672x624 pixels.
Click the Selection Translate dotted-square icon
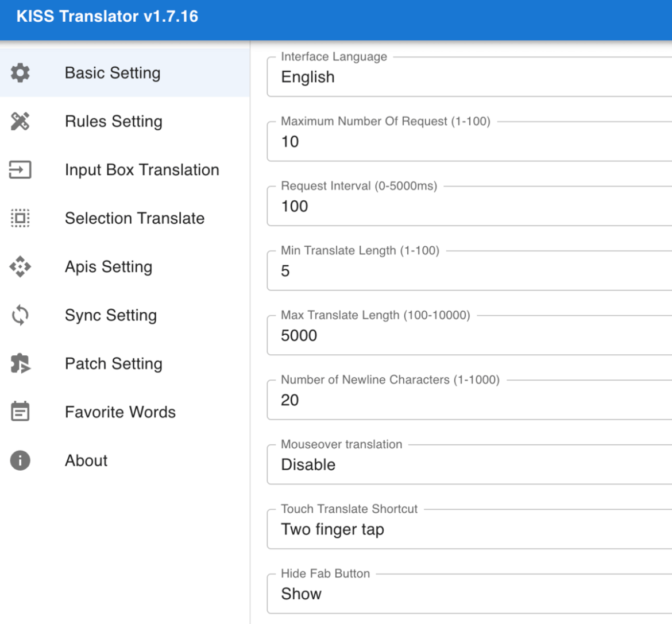pos(20,218)
